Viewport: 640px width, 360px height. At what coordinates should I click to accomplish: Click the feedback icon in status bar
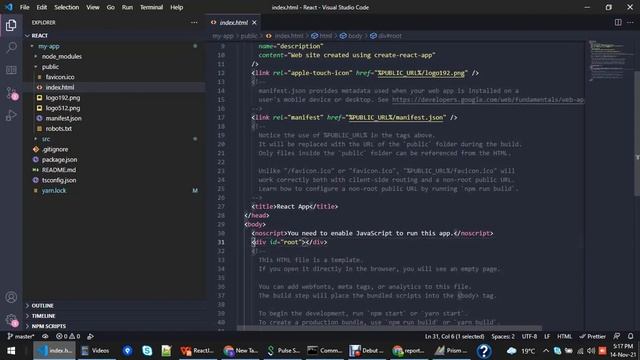click(617, 336)
